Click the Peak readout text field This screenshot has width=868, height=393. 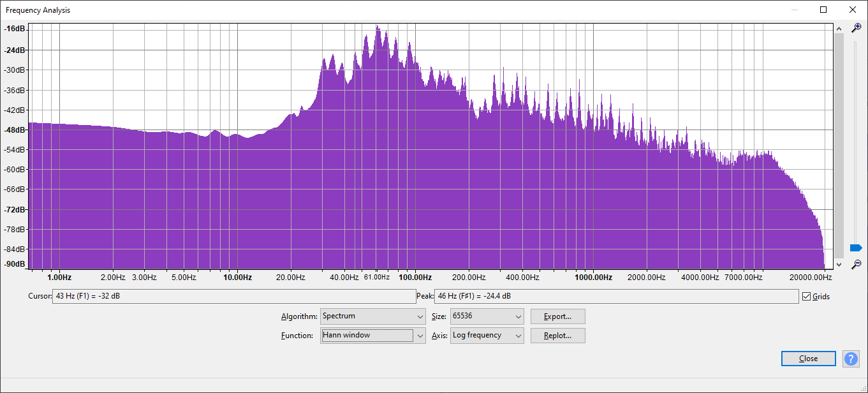click(x=616, y=296)
